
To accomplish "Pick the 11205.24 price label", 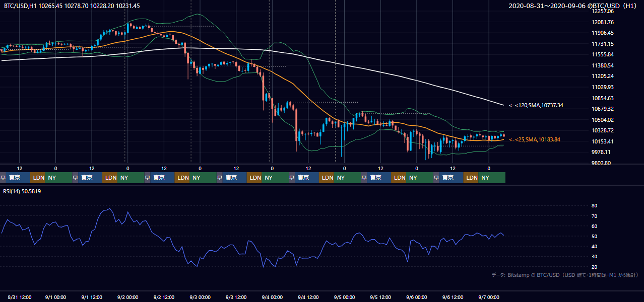I will pos(603,76).
